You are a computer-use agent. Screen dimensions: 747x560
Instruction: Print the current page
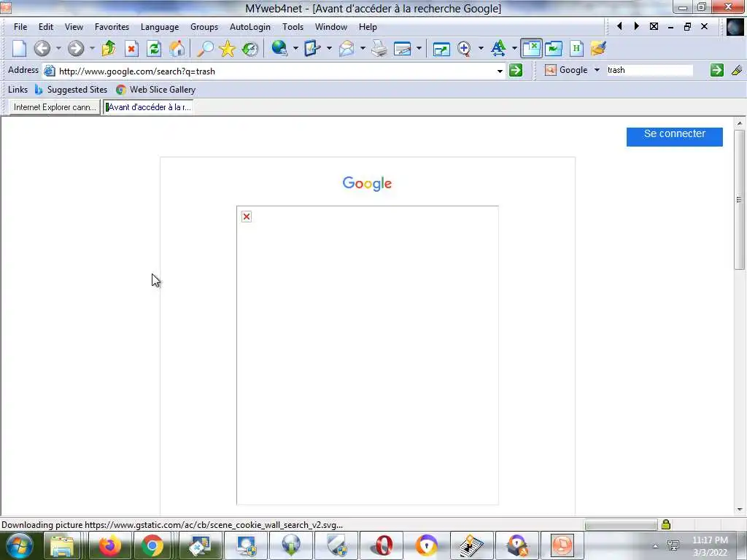(x=379, y=49)
